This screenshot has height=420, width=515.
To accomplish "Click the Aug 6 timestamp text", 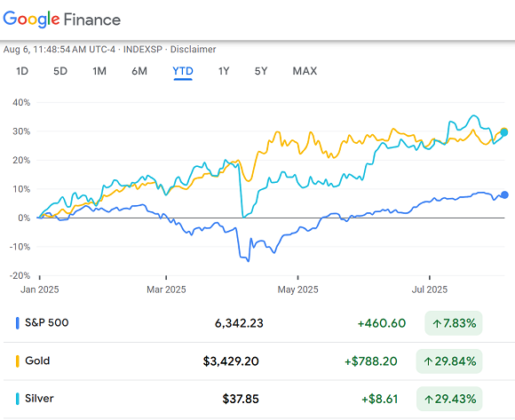I will (x=59, y=49).
